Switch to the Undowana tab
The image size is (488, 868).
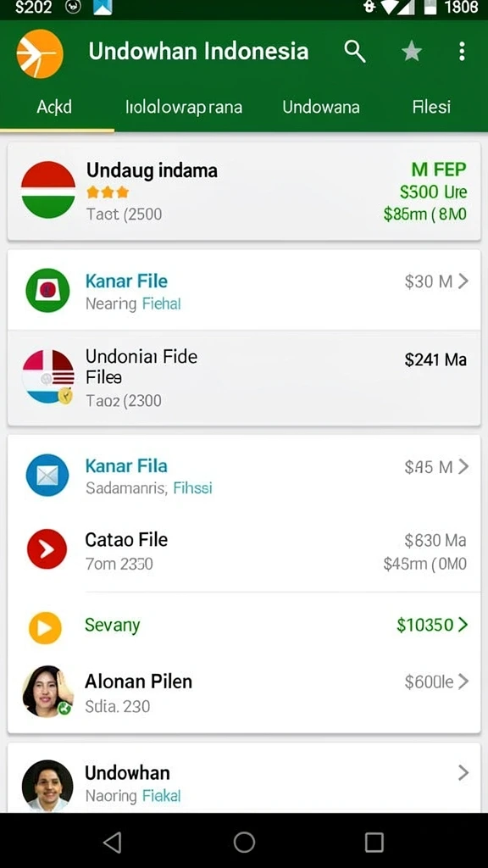pyautogui.click(x=321, y=107)
